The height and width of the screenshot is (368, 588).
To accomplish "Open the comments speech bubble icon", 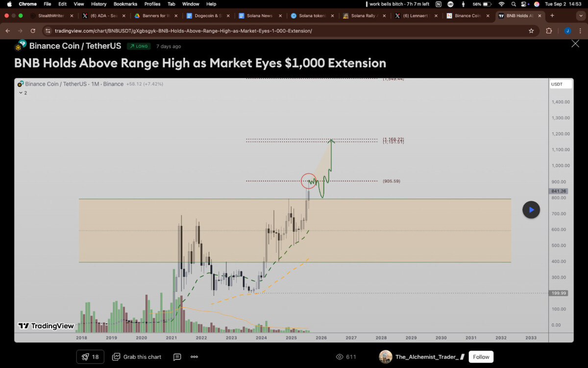I will (177, 357).
